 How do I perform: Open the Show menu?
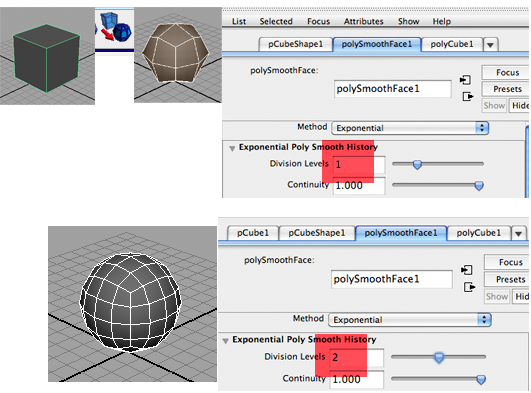tap(408, 21)
